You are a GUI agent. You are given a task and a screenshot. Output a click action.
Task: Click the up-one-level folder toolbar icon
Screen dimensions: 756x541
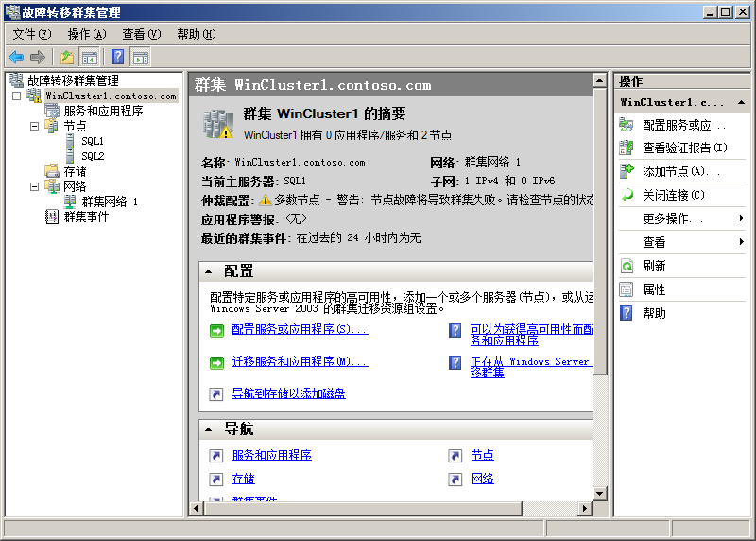coord(67,57)
